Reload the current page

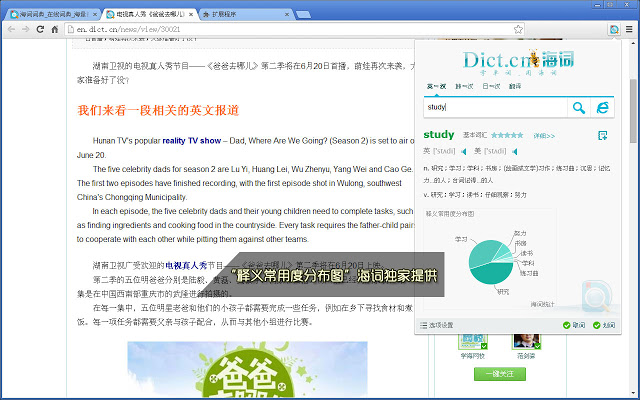tap(40, 29)
